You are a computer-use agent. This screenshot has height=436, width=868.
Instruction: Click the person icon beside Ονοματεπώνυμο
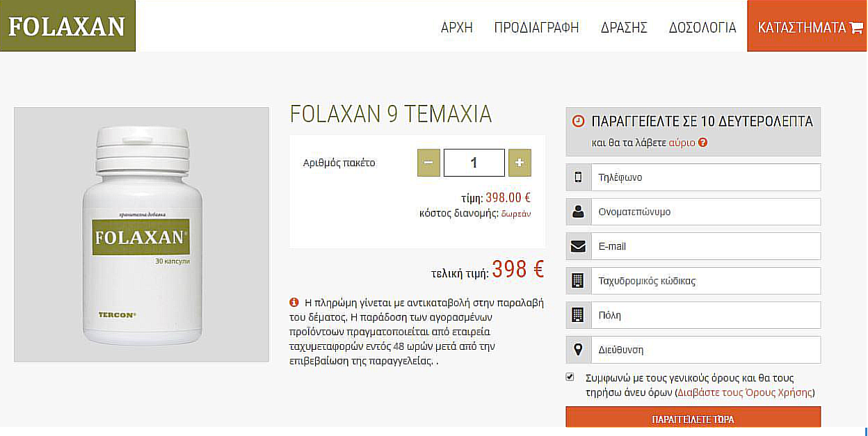pos(578,212)
